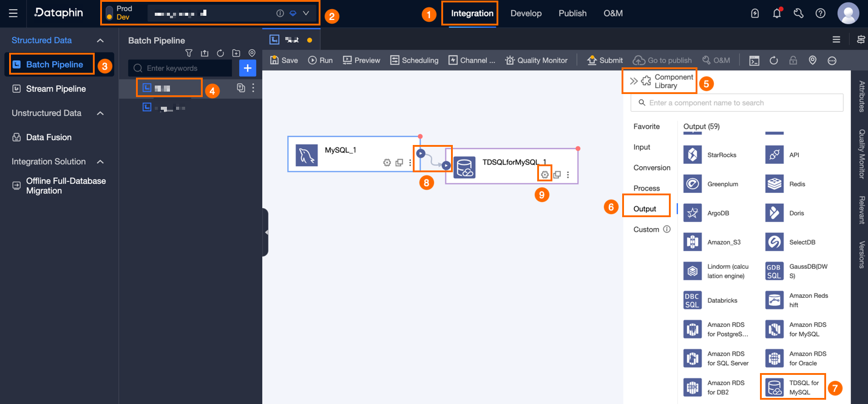Click the filter icon in Batch Pipeline panel
This screenshot has width=868, height=404.
pyautogui.click(x=189, y=53)
